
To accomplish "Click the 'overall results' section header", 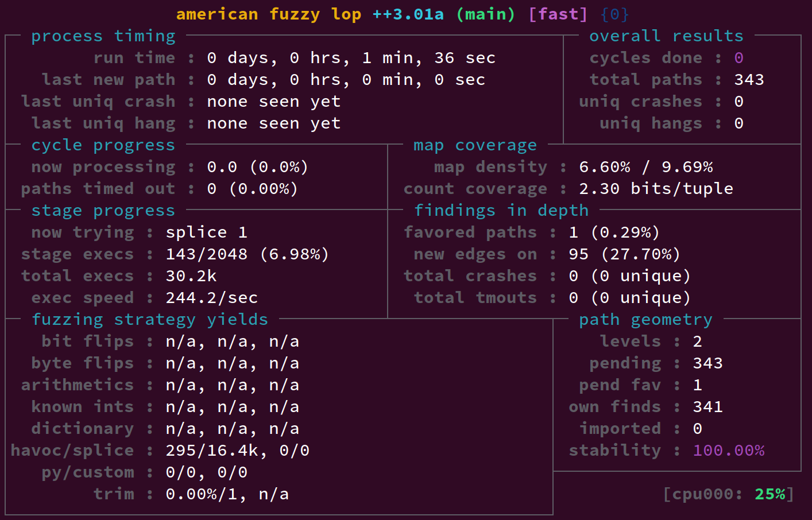I will coord(667,36).
